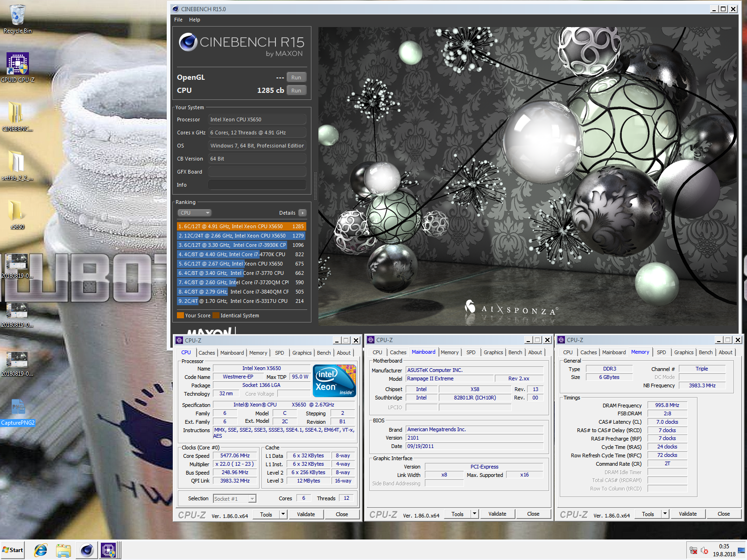This screenshot has width=747, height=560.
Task: Open the x5650 folder on desktop
Action: 18,215
